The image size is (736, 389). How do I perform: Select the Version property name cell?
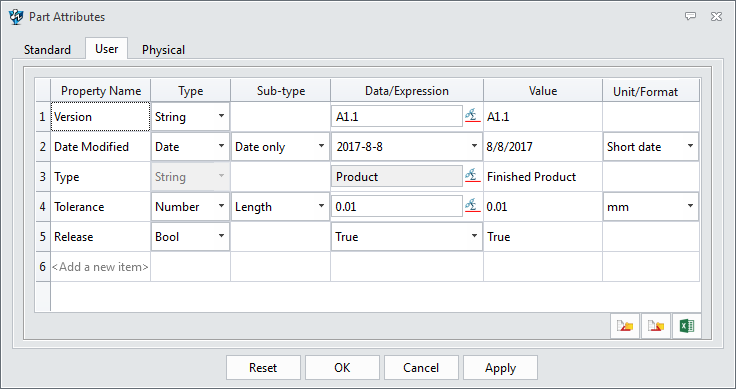point(100,116)
